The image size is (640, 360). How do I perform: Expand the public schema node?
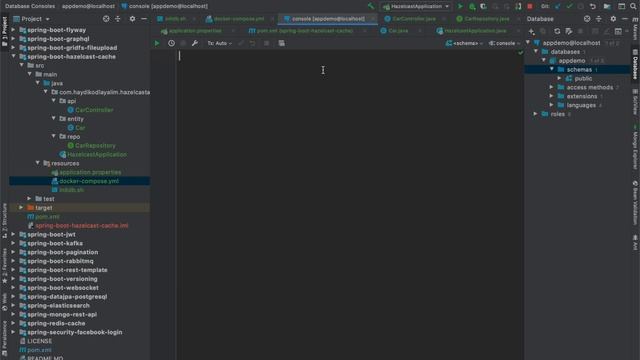click(560, 78)
